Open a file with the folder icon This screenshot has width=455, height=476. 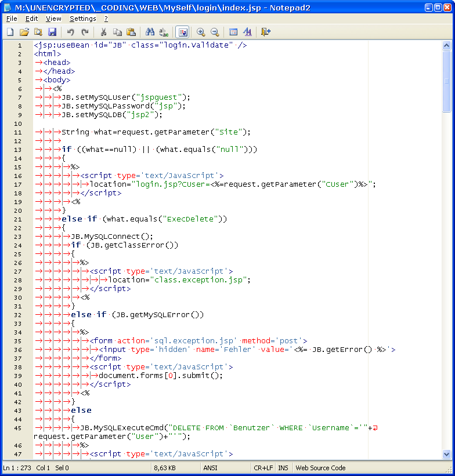pos(24,32)
